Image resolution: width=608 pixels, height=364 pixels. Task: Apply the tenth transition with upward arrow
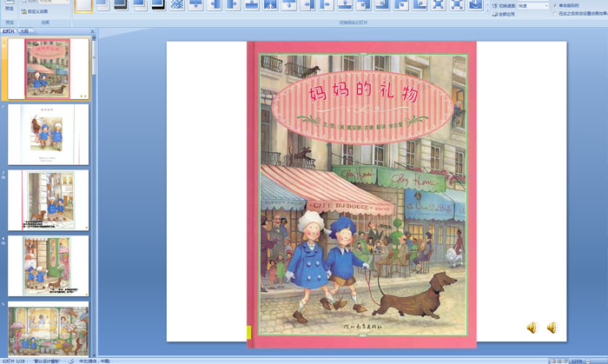click(251, 5)
